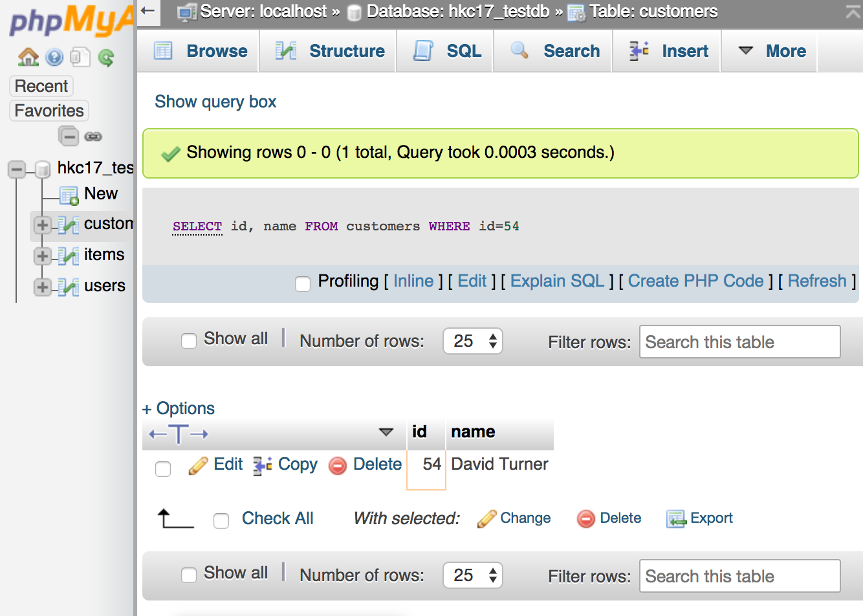863x616 pixels.
Task: Click the David Turner name cell
Action: (499, 464)
